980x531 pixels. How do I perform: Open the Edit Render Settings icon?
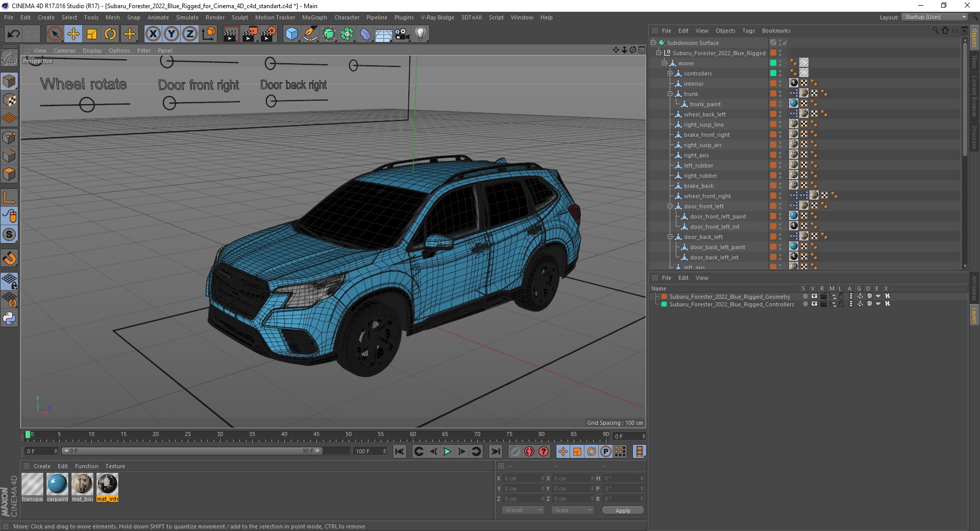coord(268,34)
